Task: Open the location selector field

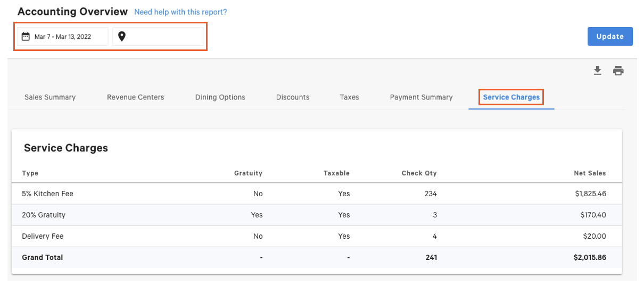Action: 158,37
